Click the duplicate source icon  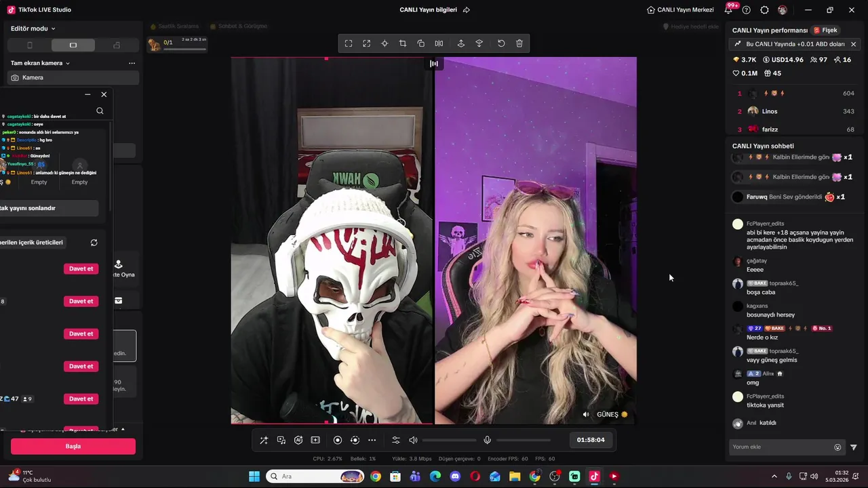click(421, 43)
